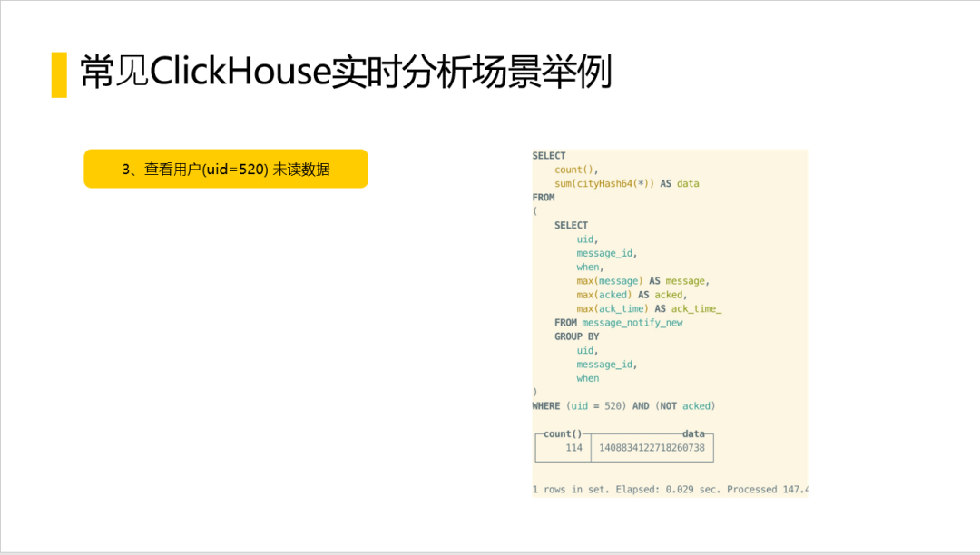This screenshot has width=980, height=555.
Task: Click the 'count(),' line in outer SELECT
Action: [x=576, y=170]
